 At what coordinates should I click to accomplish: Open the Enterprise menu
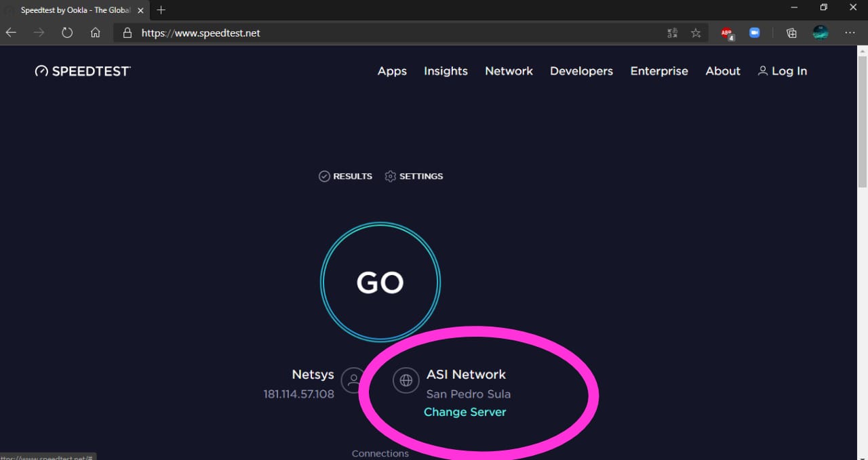pyautogui.click(x=659, y=71)
